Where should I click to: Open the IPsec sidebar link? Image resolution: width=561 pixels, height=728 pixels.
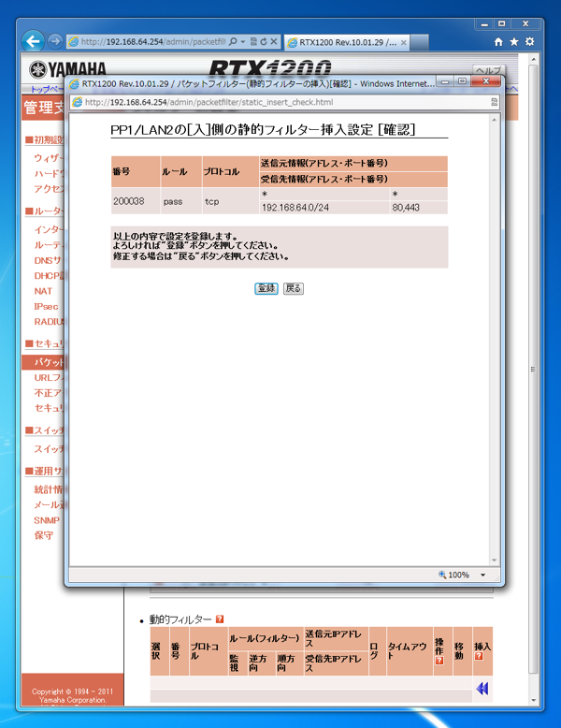coord(46,306)
